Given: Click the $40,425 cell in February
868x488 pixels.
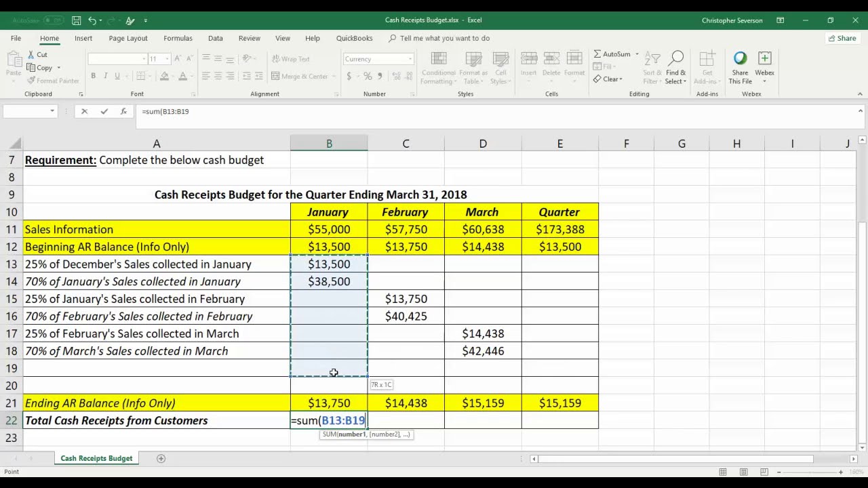Looking at the screenshot, I should [x=406, y=316].
